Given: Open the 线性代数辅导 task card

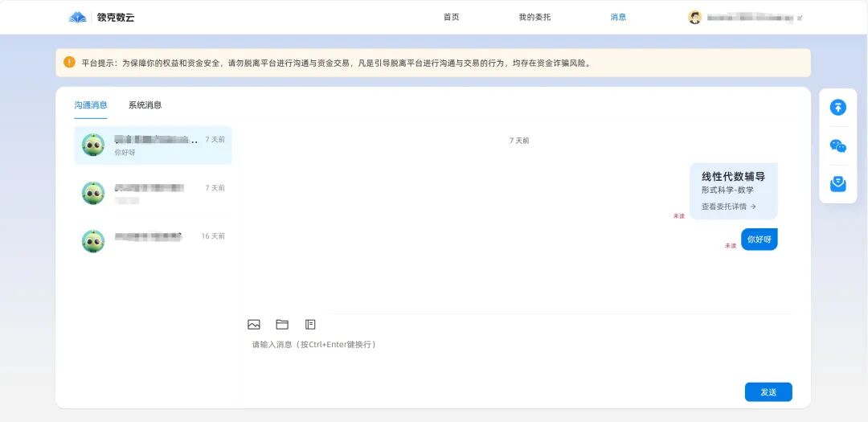Looking at the screenshot, I should pos(734,191).
